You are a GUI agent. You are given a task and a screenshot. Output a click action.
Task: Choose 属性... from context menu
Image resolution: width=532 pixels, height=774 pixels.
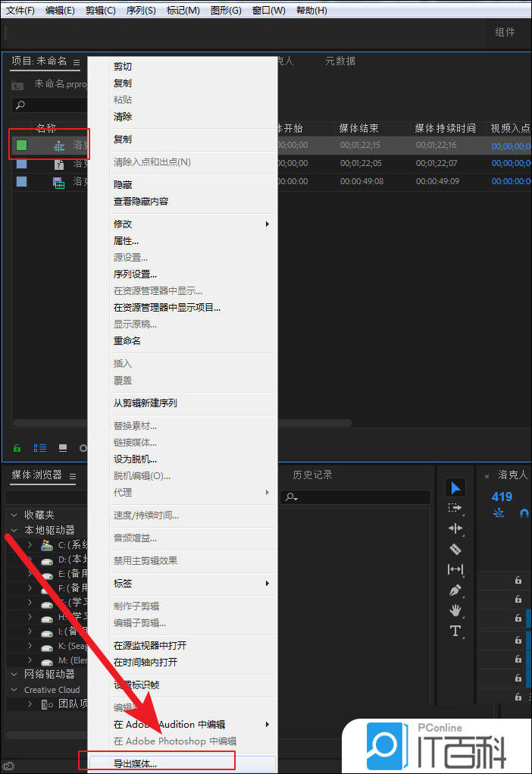[192, 241]
